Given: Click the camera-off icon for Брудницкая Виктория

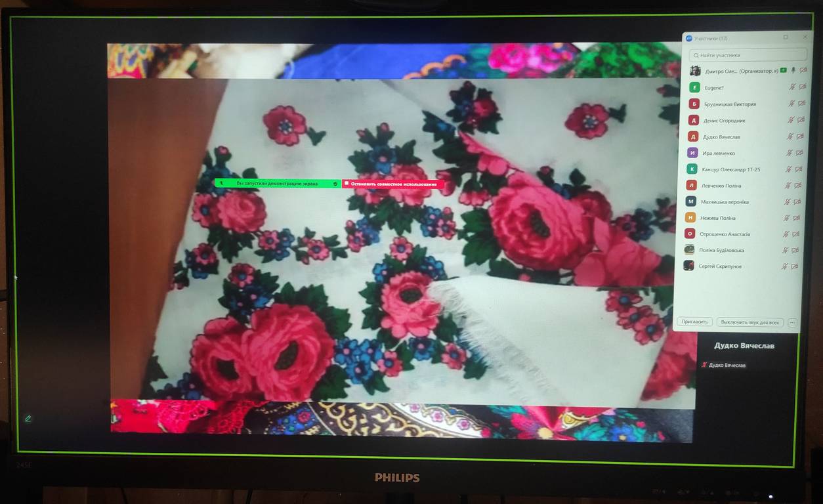Looking at the screenshot, I should click(801, 104).
